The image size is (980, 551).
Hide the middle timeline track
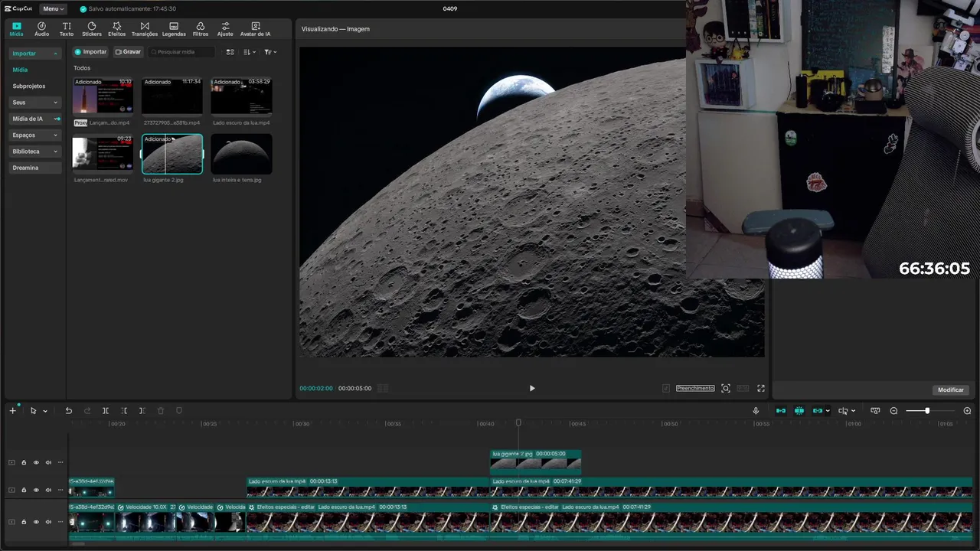[36, 490]
